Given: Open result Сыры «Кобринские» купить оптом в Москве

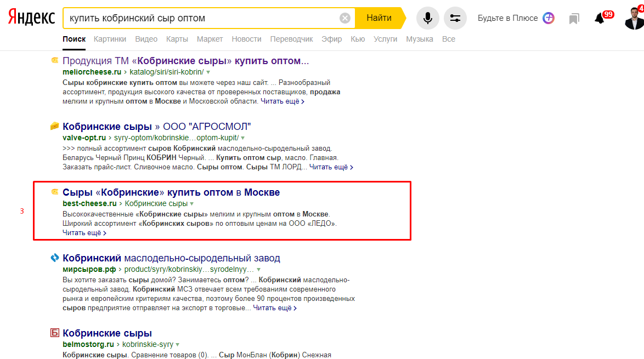Looking at the screenshot, I should coord(171,192).
